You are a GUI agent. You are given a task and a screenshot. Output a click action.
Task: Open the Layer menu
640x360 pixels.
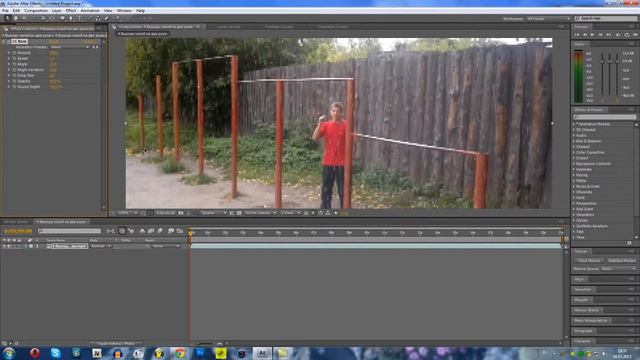coord(57,11)
